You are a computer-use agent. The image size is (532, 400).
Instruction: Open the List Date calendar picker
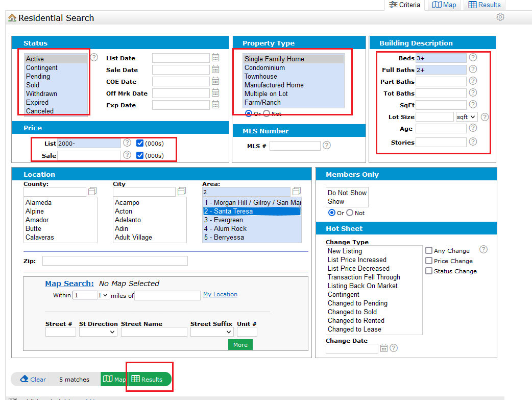coord(215,58)
